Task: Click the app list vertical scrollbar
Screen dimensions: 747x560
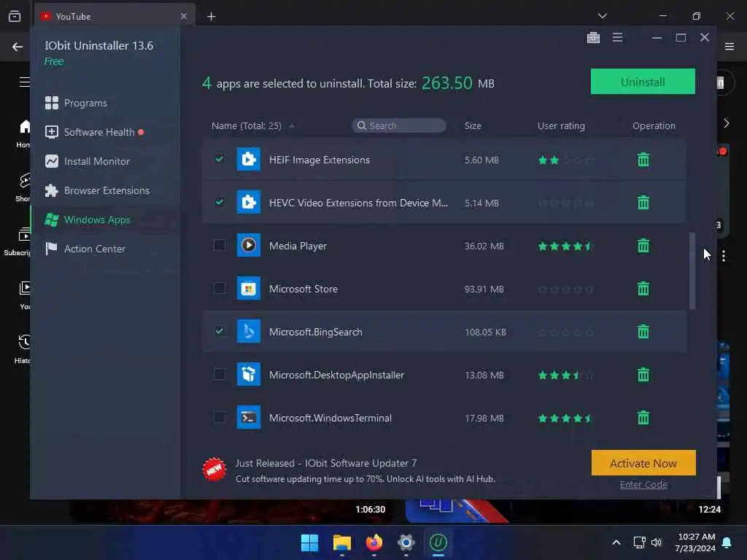Action: pos(692,271)
